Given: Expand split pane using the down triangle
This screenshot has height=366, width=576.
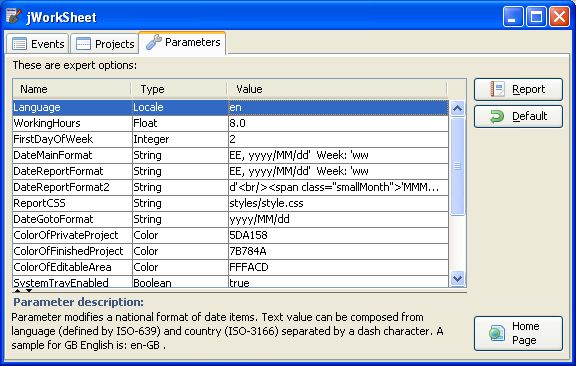Looking at the screenshot, I should point(29,291).
